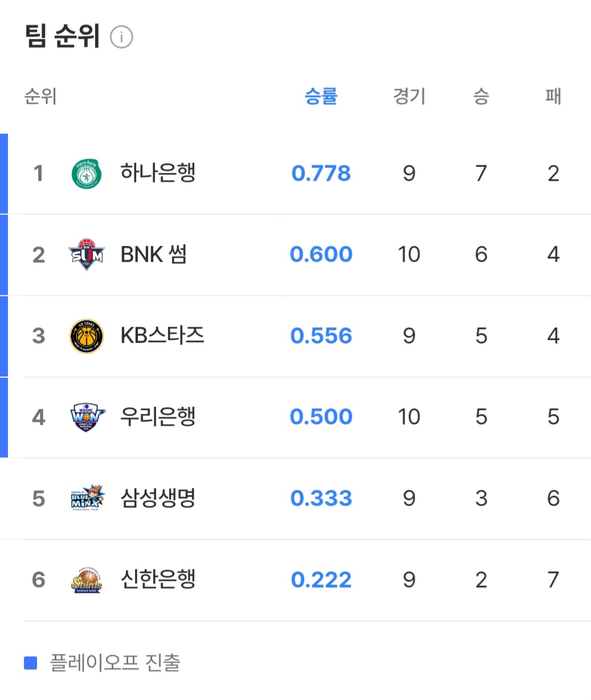Click the 순위 rank column header
The width and height of the screenshot is (591, 700).
click(40, 96)
